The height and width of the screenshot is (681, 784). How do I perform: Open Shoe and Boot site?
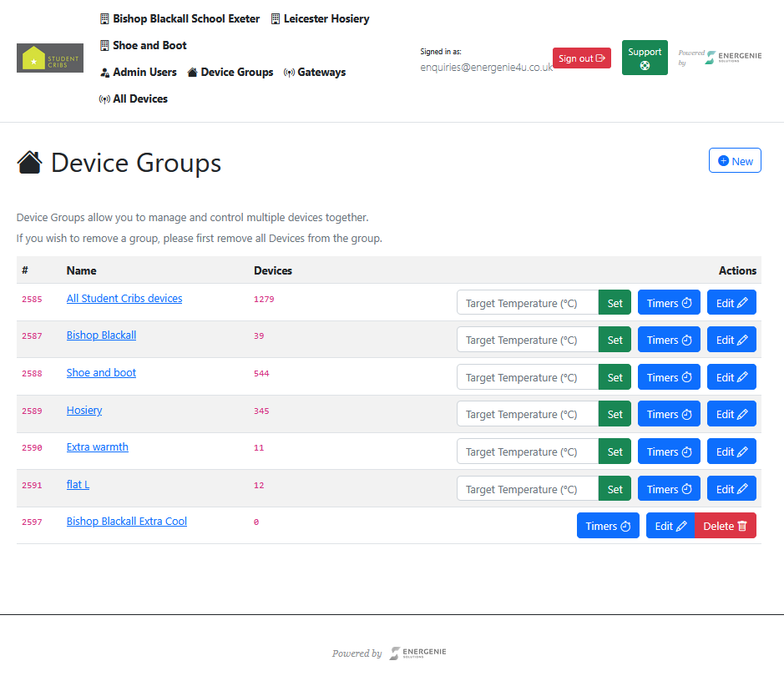coord(144,45)
